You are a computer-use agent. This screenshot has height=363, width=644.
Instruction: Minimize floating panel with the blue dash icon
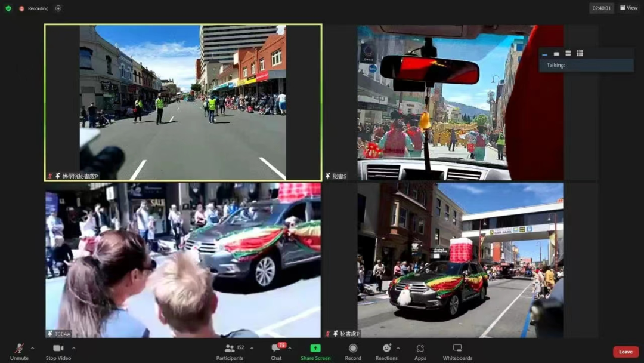(545, 54)
